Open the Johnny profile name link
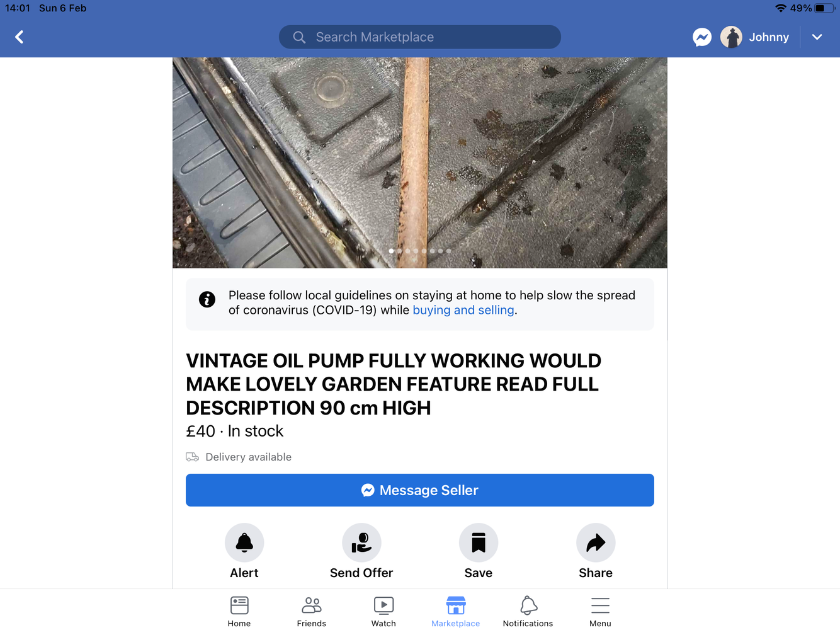Screen dimensions: 840x630 pos(769,37)
